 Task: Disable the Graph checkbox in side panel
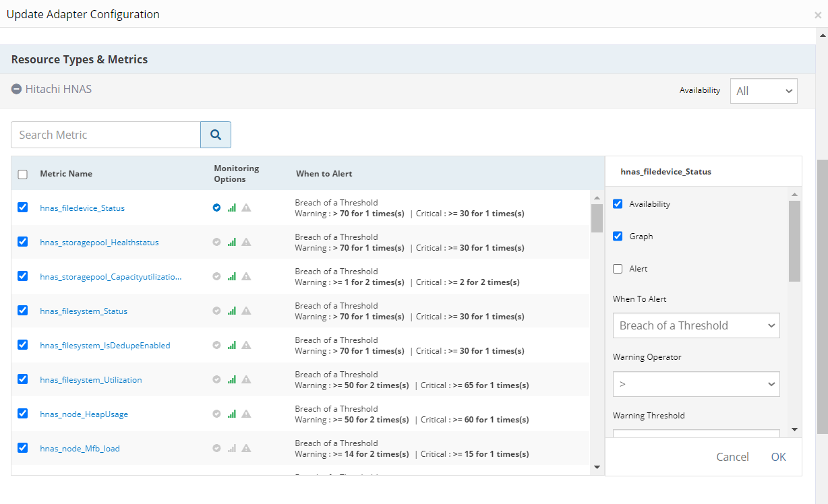618,236
